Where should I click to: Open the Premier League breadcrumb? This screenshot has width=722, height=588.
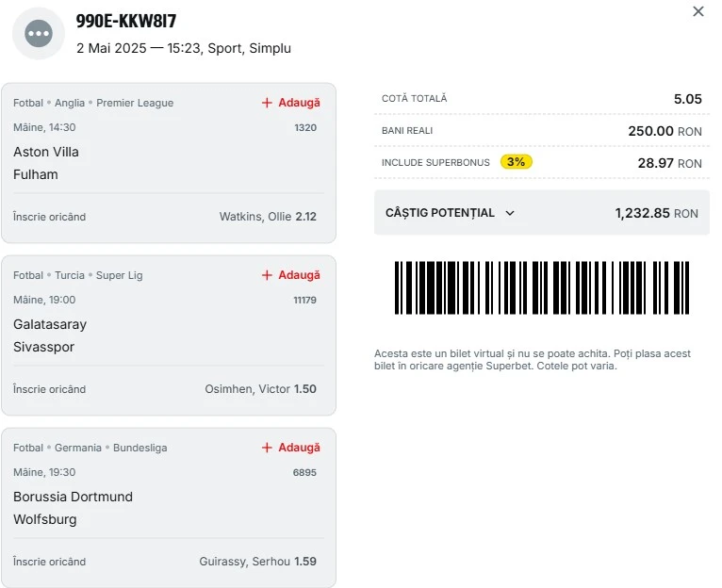click(135, 103)
